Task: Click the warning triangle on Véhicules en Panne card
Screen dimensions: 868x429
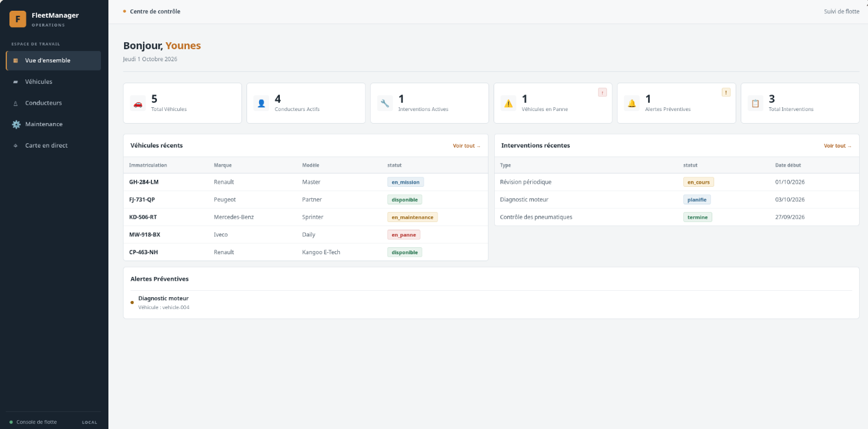Action: pos(509,103)
